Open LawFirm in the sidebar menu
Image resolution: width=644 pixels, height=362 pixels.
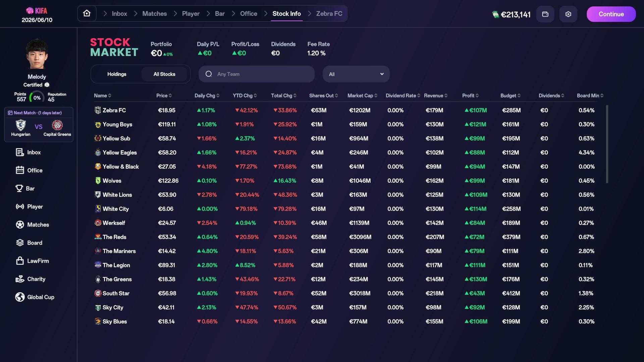point(32,261)
